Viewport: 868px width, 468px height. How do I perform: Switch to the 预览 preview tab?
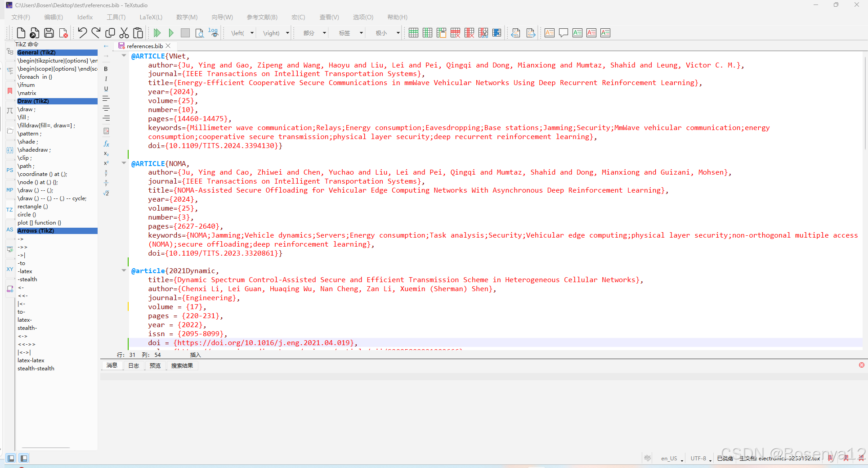pos(155,365)
